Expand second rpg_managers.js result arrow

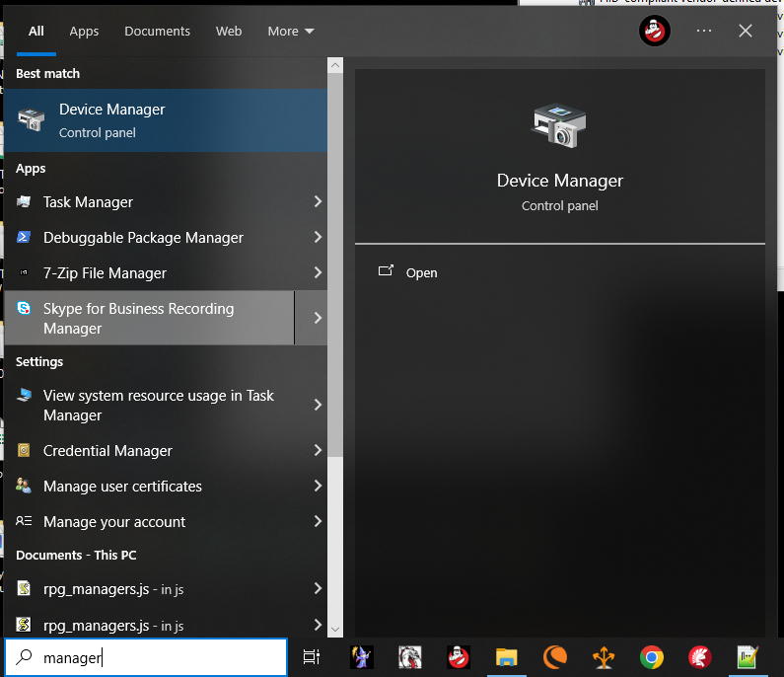click(x=318, y=624)
